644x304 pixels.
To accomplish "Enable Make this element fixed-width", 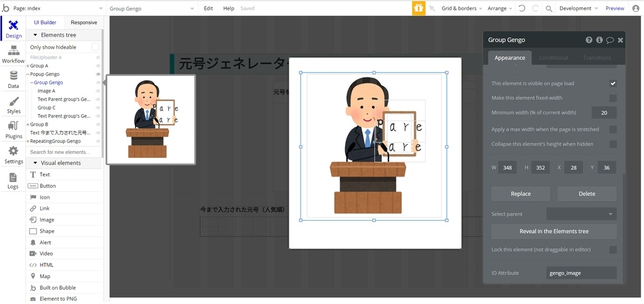I will pos(613,98).
